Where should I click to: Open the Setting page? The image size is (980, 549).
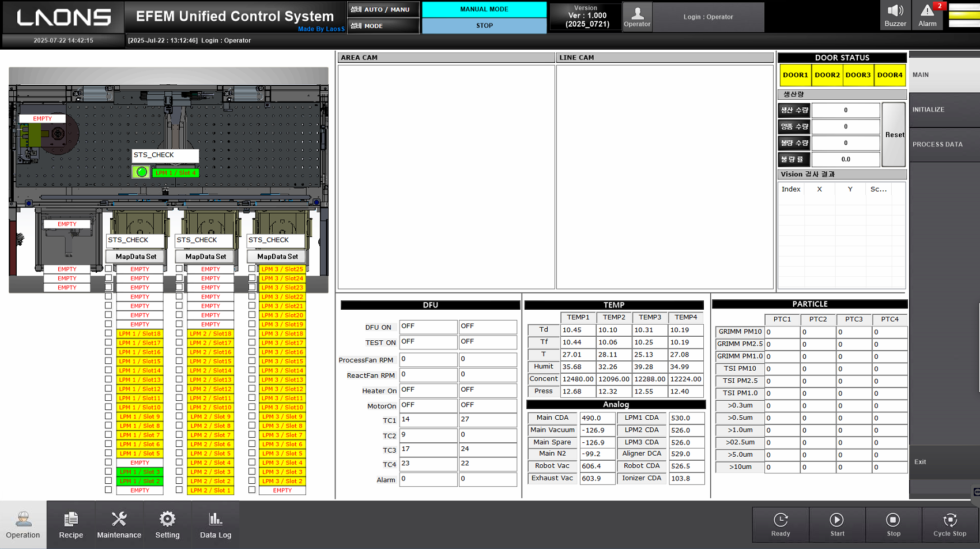[167, 525]
